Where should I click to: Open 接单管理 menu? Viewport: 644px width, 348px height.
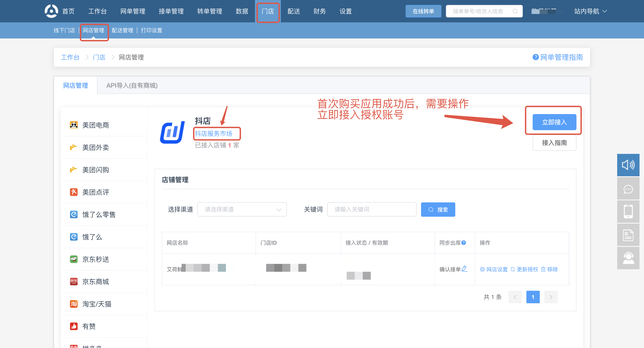coord(171,11)
